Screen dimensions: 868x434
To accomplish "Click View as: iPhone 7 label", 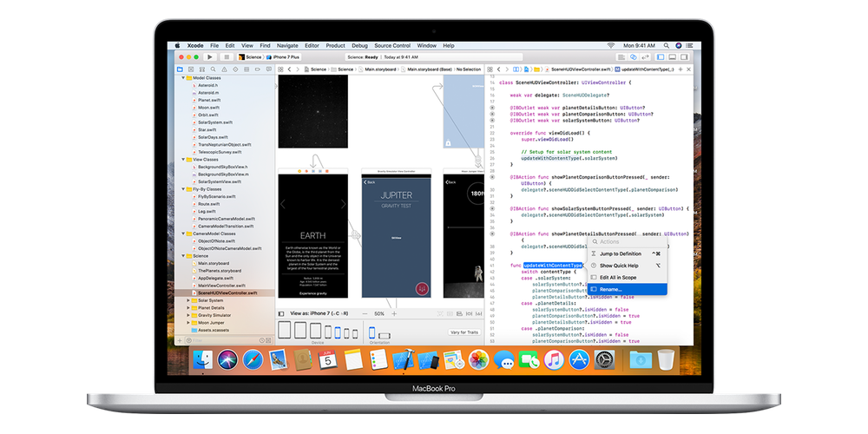I will (x=318, y=313).
